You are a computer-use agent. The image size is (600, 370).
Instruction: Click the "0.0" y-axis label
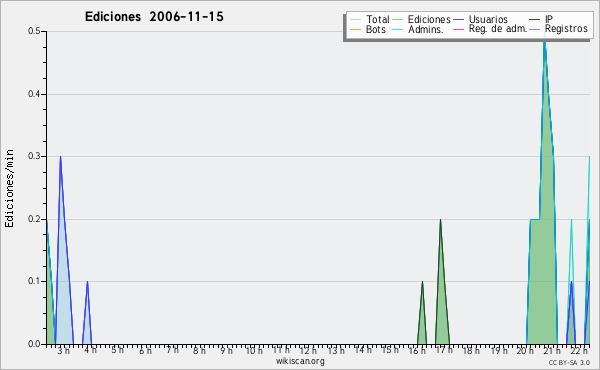(34, 344)
